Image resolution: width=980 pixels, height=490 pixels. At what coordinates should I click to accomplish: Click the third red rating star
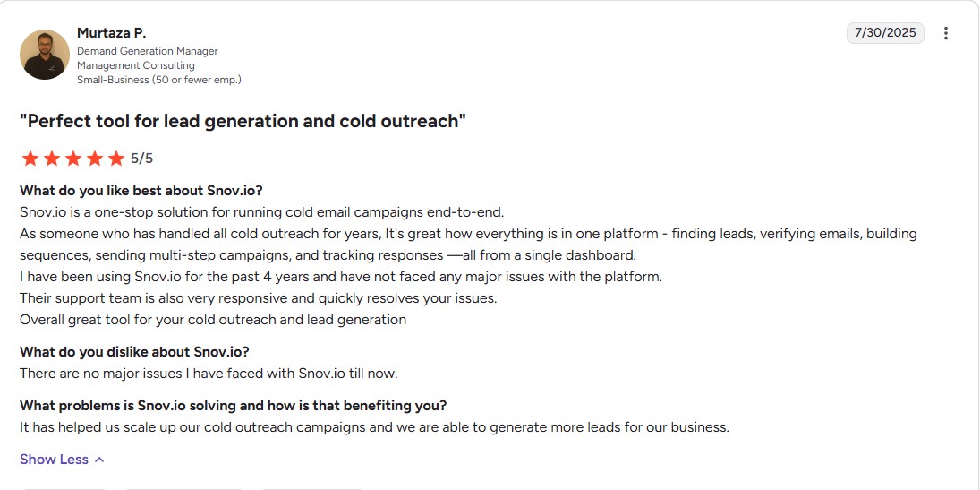(73, 159)
